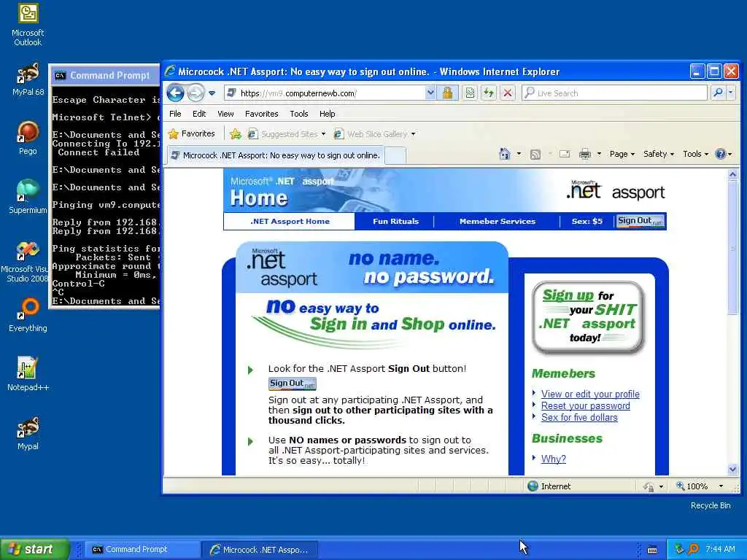Click Sign Out button in nav bar
The image size is (747, 560).
[x=640, y=221]
